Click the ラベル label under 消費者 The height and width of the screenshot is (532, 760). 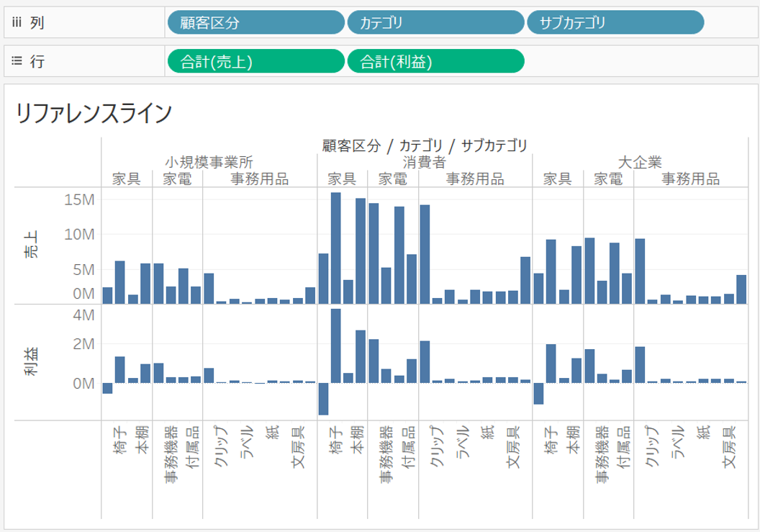(462, 442)
